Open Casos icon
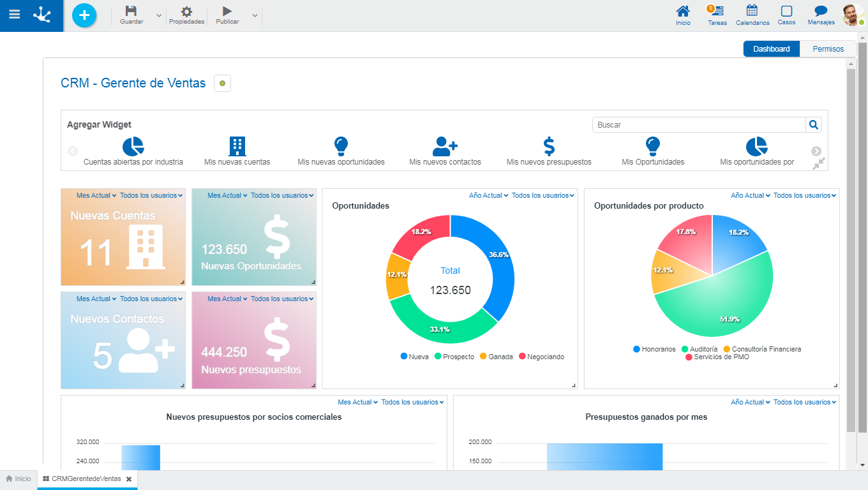Screen dimensions: 868x490 tap(786, 11)
